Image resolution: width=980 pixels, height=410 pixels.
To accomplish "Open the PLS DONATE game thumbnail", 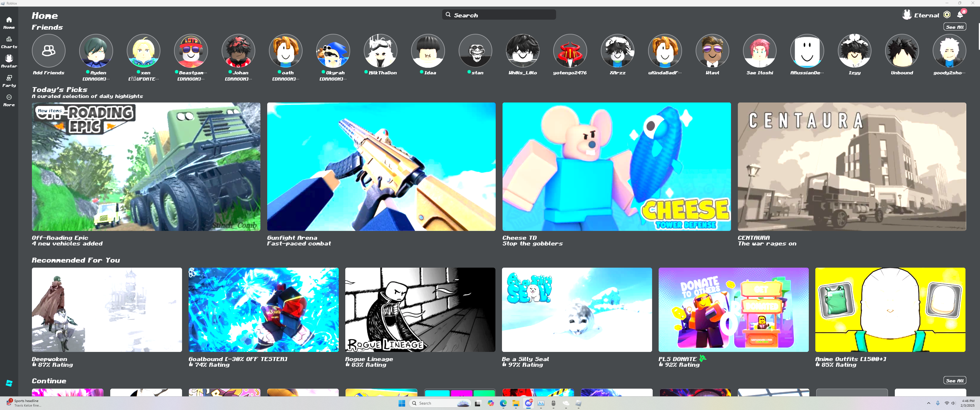I will tap(734, 309).
